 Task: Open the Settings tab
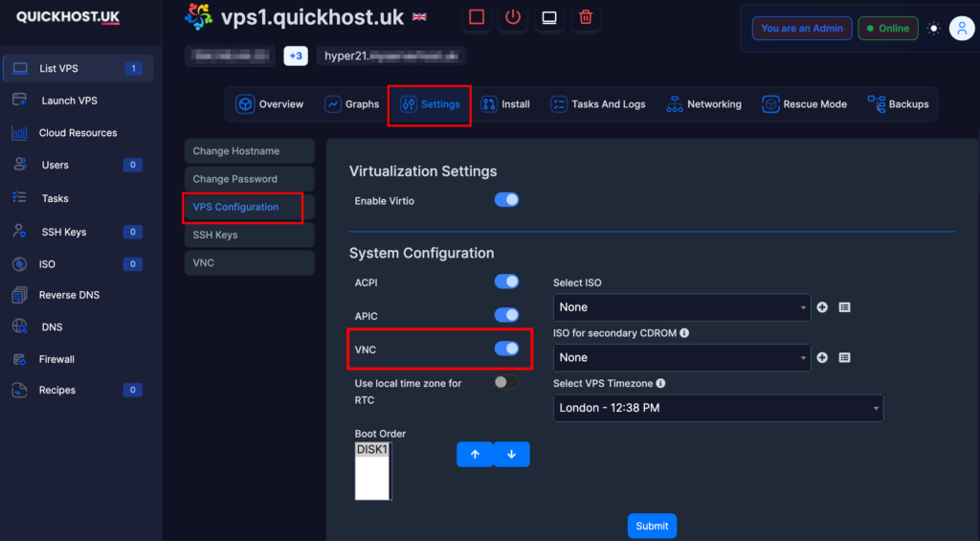(430, 104)
